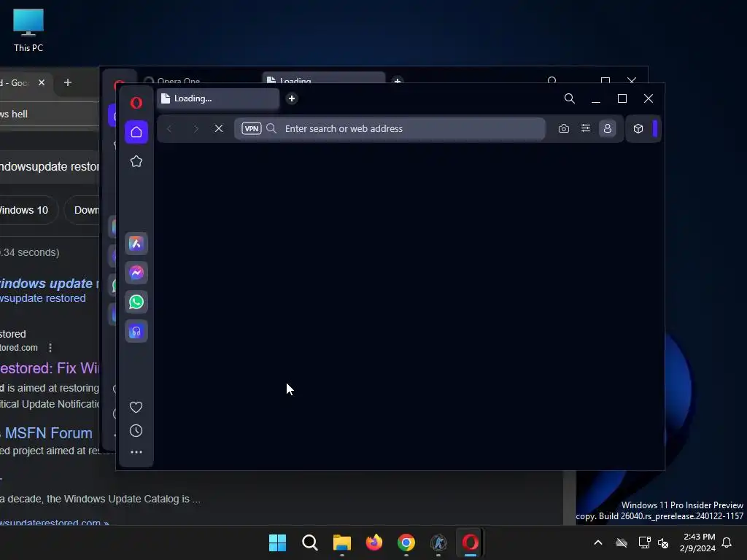Open Personal News heart icon in sidebar

tap(136, 407)
